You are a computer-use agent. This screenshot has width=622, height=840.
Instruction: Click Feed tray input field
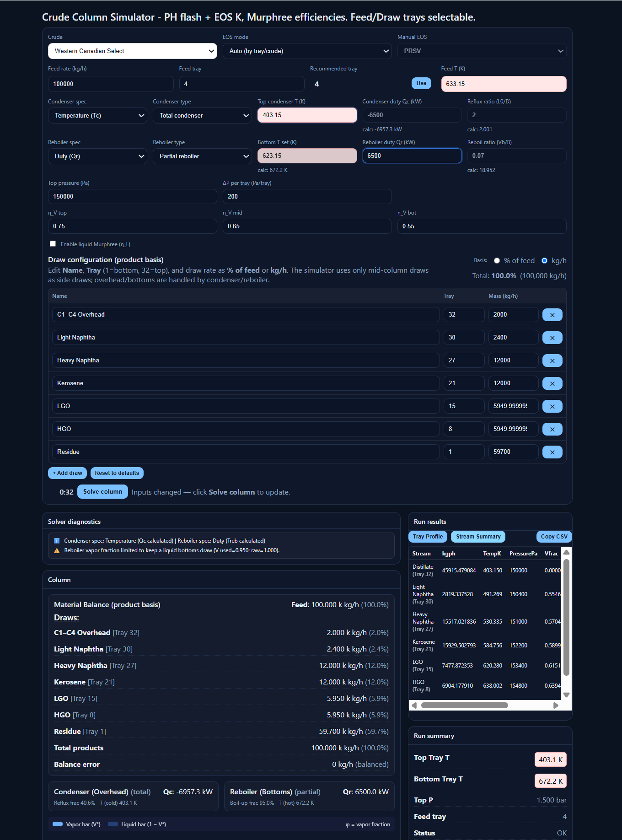click(x=241, y=84)
